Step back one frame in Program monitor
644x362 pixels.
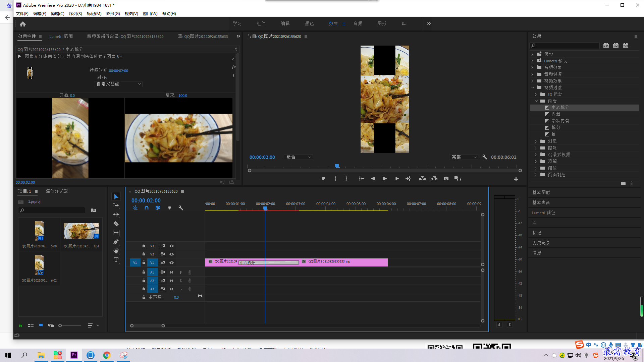coord(373,179)
